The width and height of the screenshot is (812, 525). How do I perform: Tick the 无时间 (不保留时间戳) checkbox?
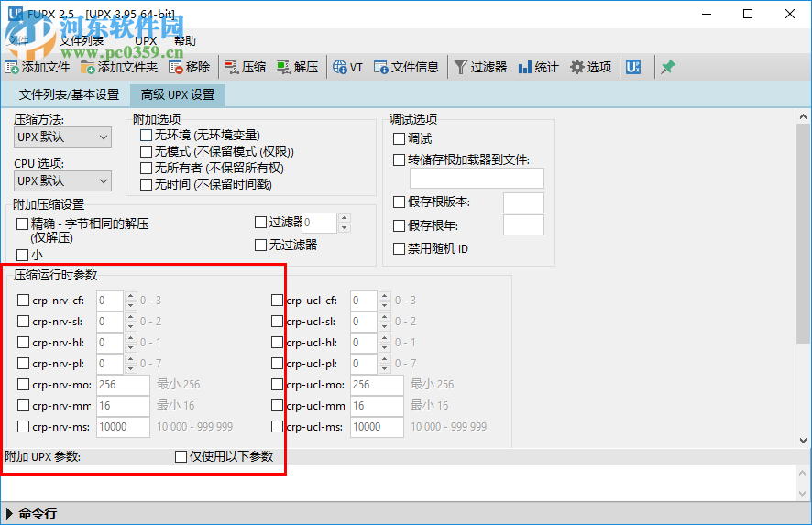pos(146,185)
